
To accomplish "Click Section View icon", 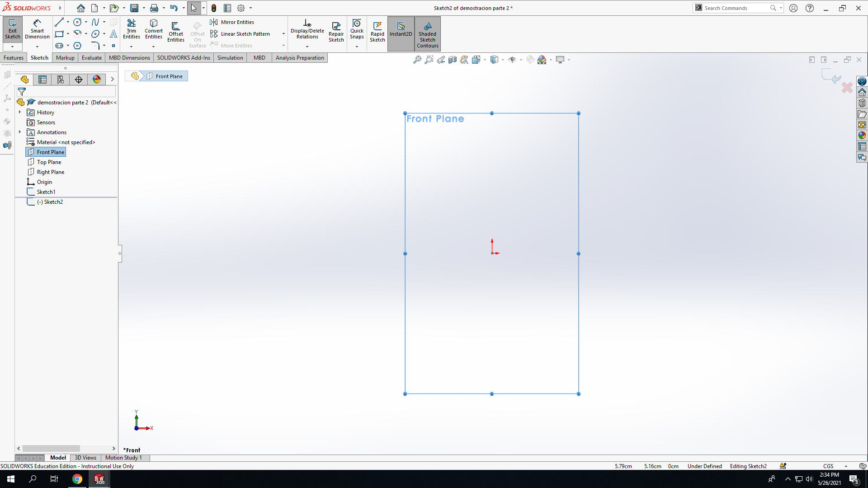I will click(453, 60).
